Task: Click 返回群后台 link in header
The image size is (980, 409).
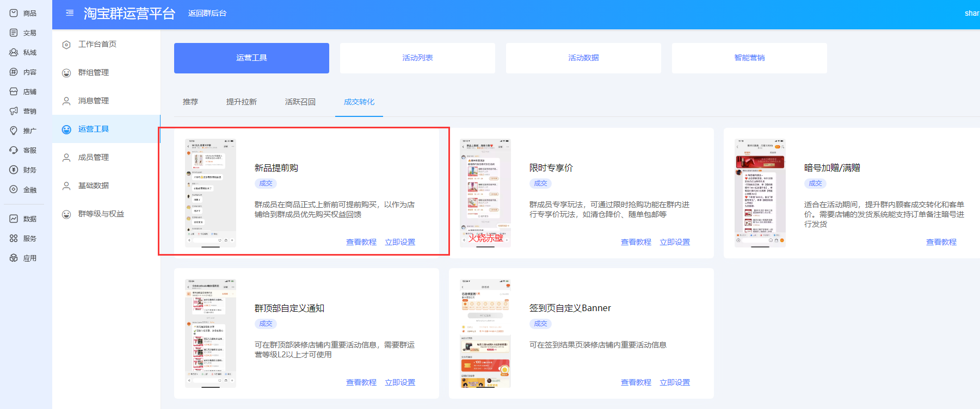Action: (207, 13)
